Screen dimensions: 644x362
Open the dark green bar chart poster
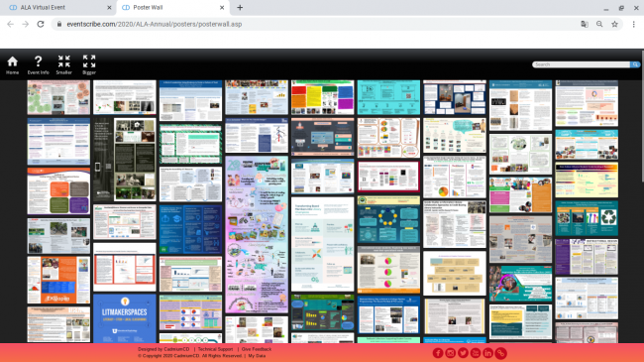click(x=322, y=312)
